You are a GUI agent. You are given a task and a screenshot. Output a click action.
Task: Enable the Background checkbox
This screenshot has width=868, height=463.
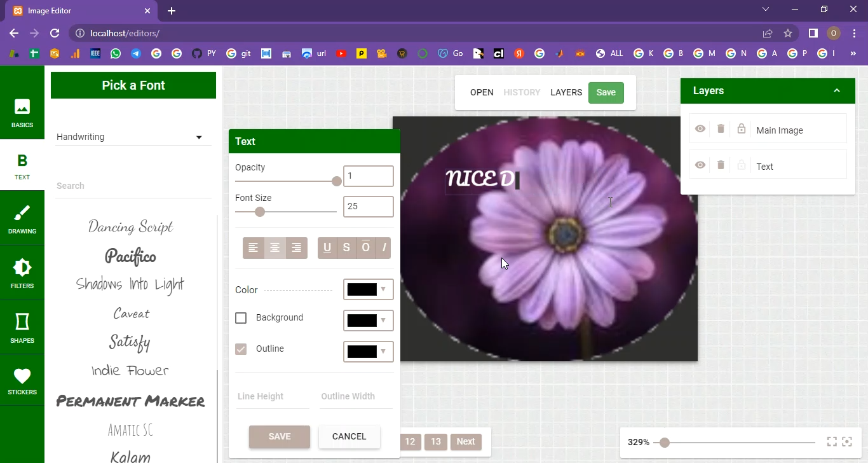241,318
